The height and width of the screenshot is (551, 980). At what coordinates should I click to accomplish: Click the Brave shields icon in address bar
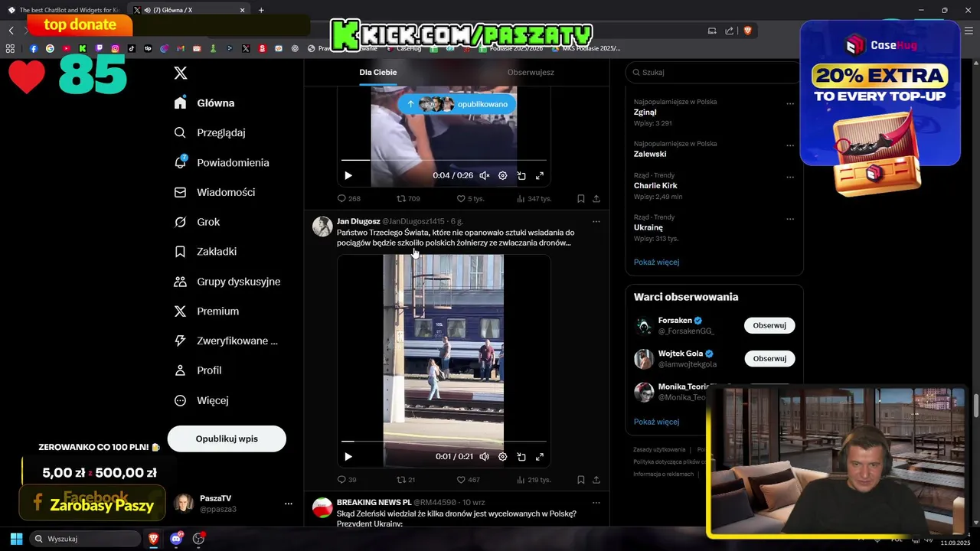pyautogui.click(x=748, y=31)
